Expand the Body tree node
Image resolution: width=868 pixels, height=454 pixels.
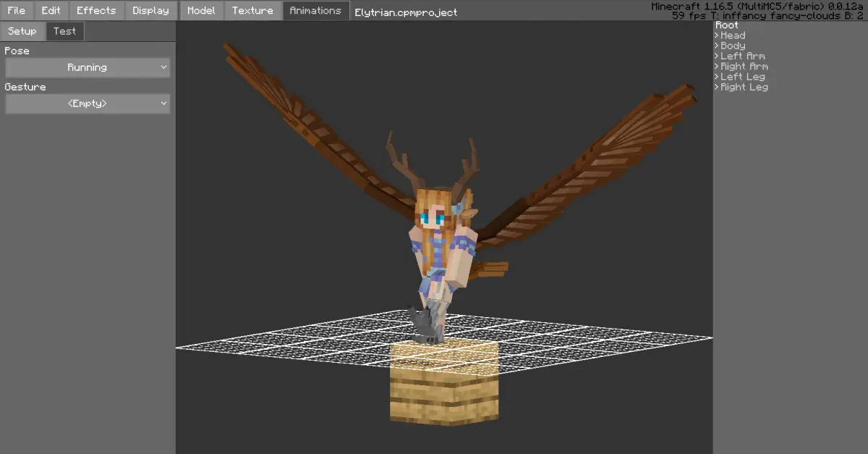click(x=718, y=46)
